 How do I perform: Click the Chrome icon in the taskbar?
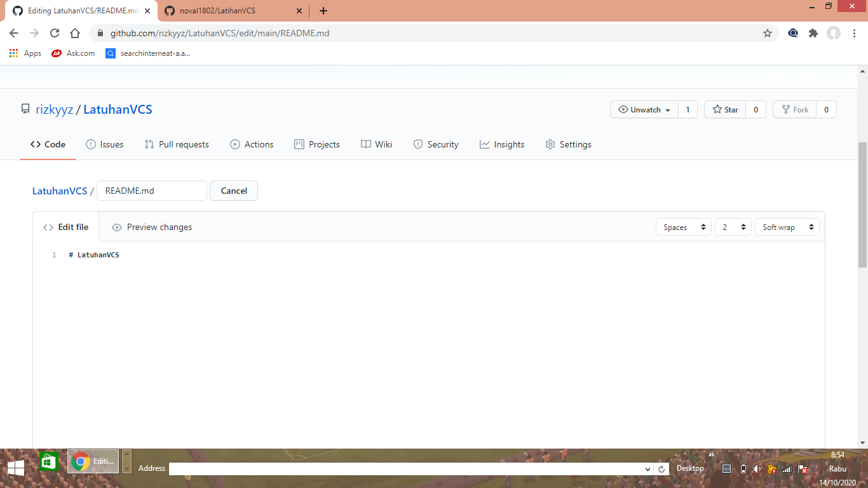coord(81,461)
